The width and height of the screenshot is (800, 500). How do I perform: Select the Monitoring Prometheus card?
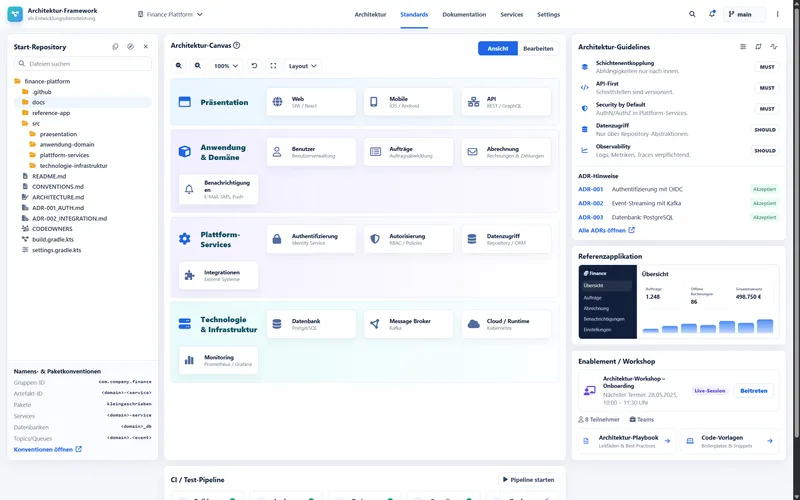[x=218, y=360]
